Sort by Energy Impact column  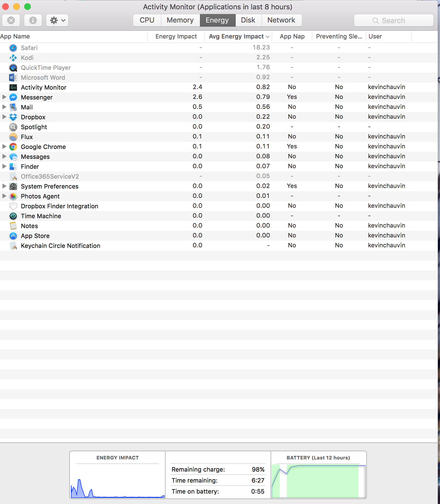click(x=176, y=37)
